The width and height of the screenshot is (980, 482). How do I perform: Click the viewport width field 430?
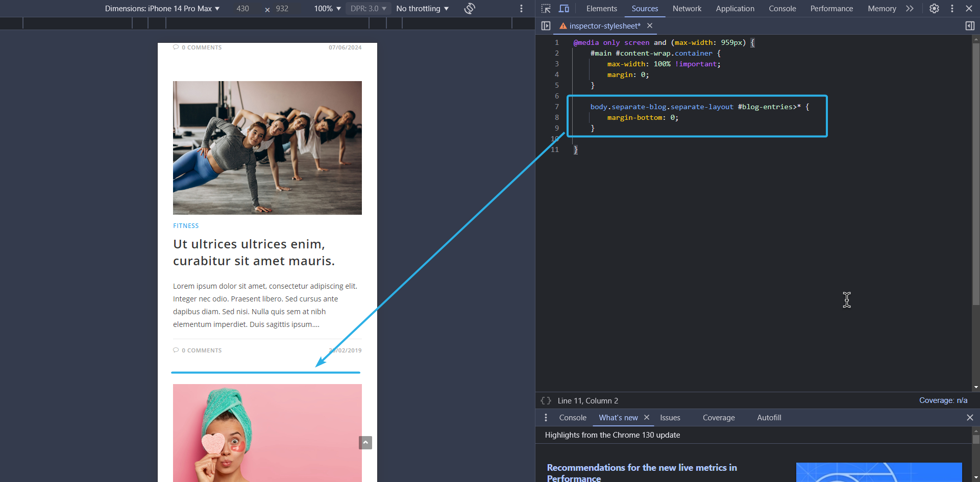pyautogui.click(x=243, y=9)
